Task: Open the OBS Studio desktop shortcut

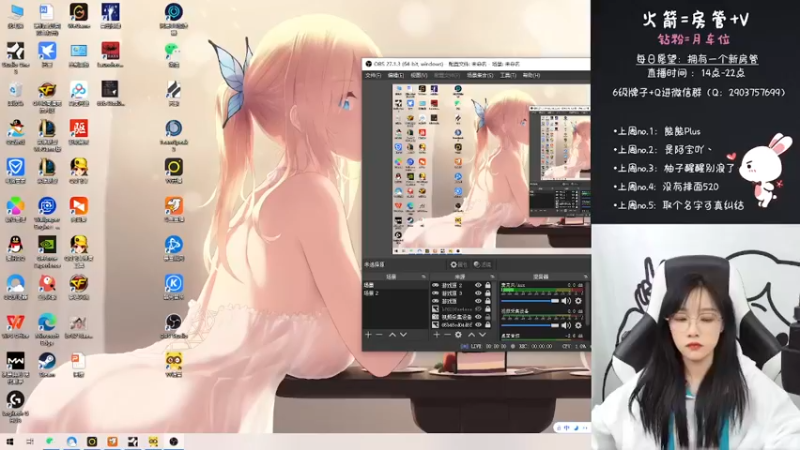Action: coord(173,326)
